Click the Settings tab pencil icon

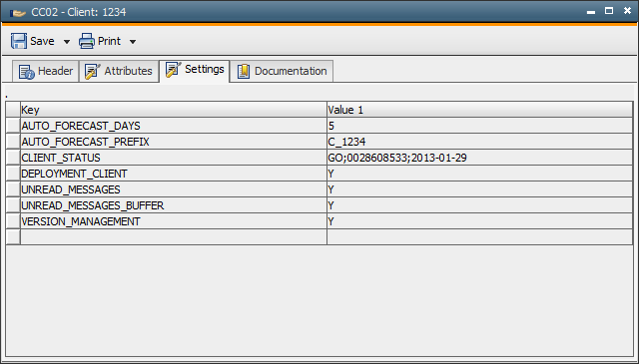pos(173,70)
